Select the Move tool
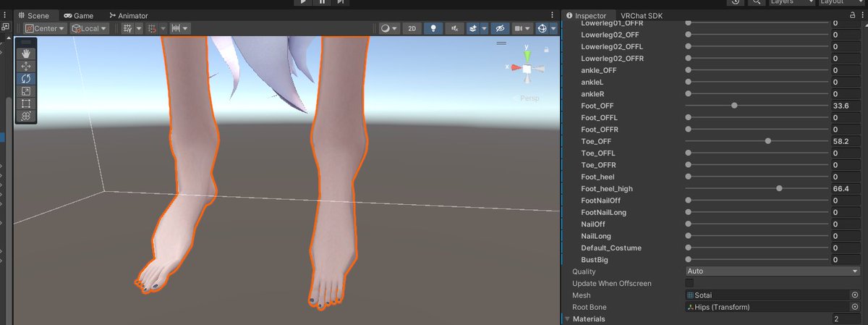868x325 pixels. point(26,66)
